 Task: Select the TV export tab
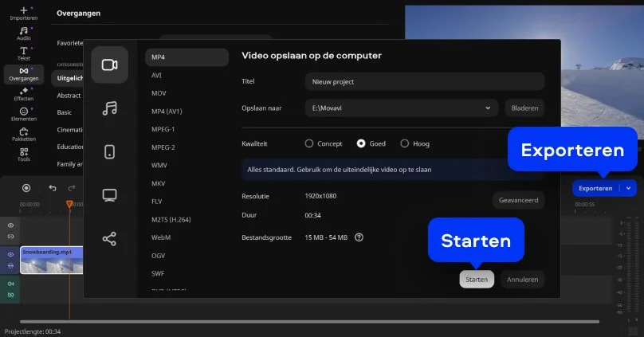point(110,195)
